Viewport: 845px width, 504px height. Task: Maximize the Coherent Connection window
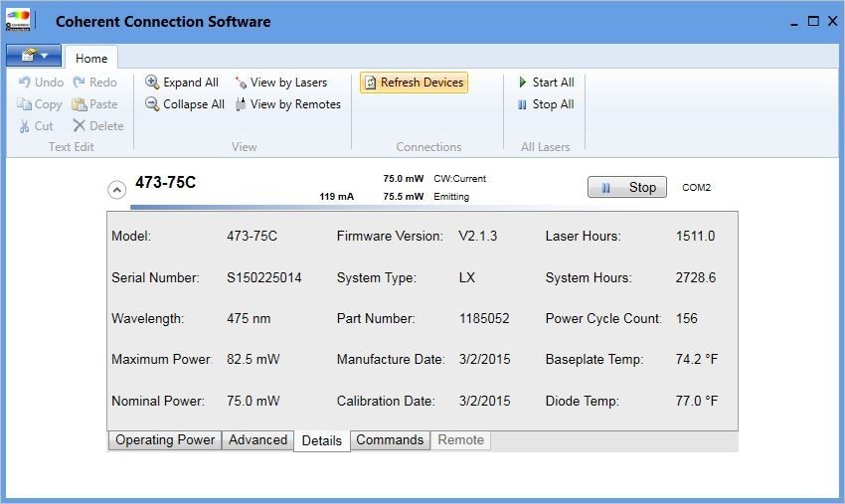click(x=813, y=21)
